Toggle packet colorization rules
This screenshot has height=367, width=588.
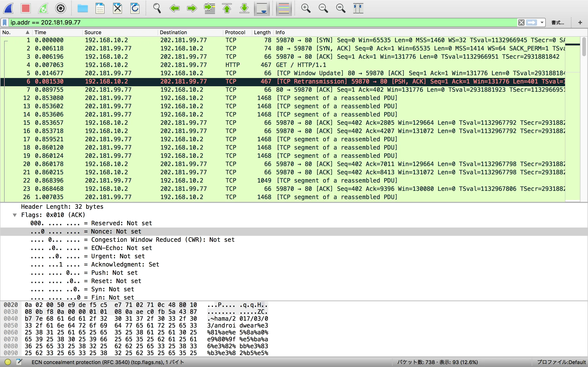(284, 8)
